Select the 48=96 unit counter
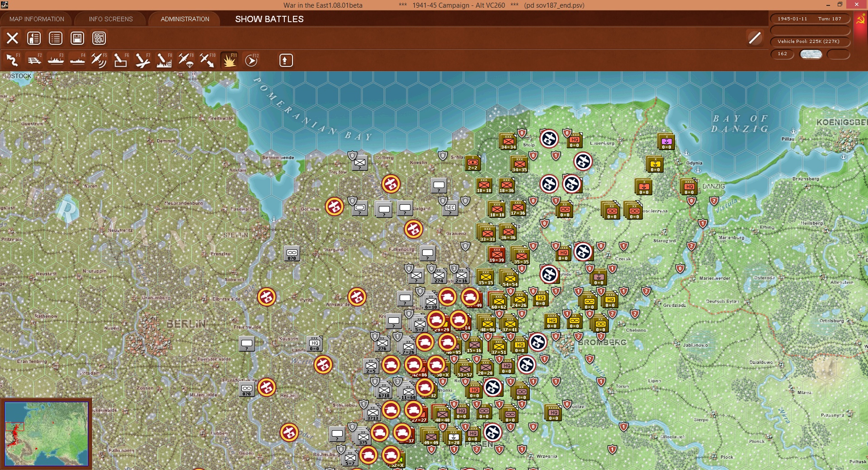The height and width of the screenshot is (470, 868). coord(487,324)
